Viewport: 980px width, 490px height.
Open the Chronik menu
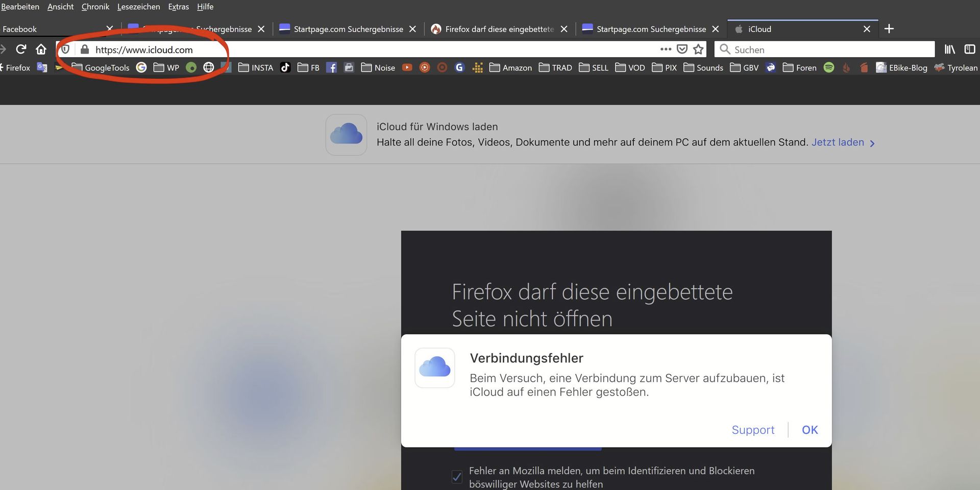click(x=95, y=7)
